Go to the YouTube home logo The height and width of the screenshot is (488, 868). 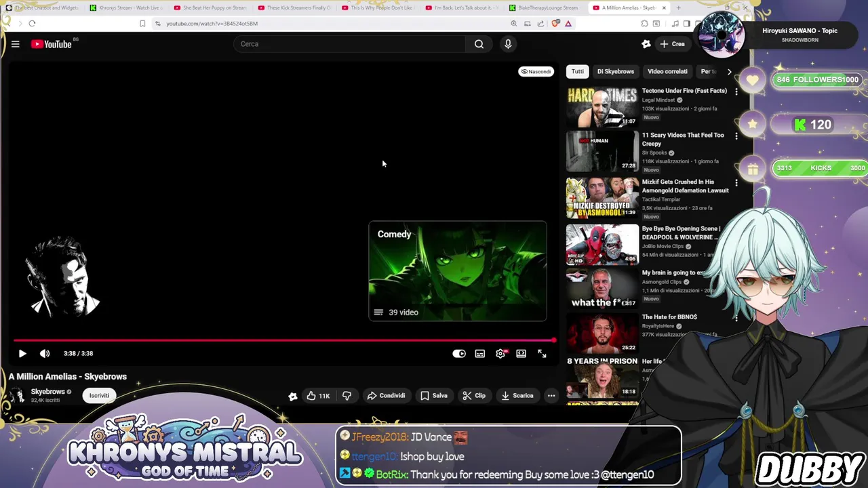pos(52,44)
